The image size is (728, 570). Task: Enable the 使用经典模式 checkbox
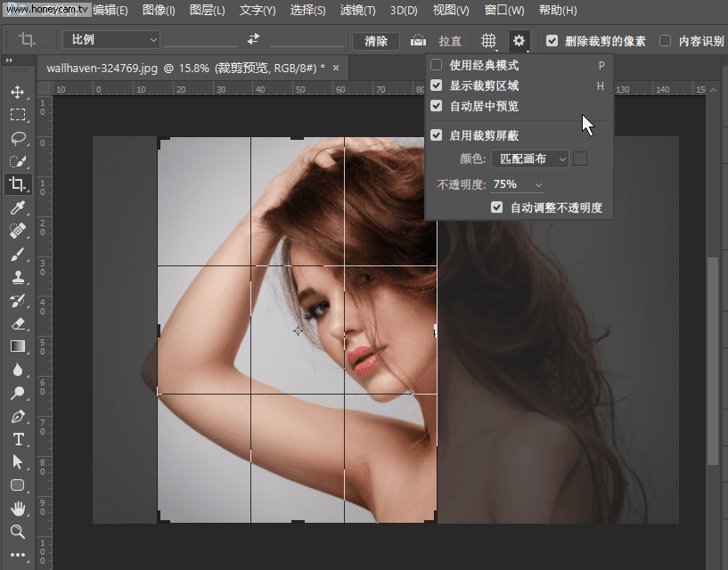[437, 65]
